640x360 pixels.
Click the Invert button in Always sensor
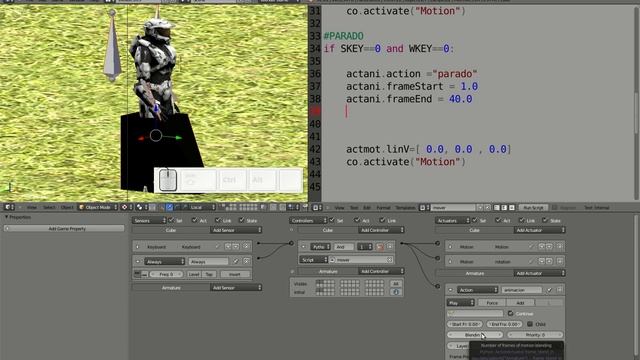[235, 274]
